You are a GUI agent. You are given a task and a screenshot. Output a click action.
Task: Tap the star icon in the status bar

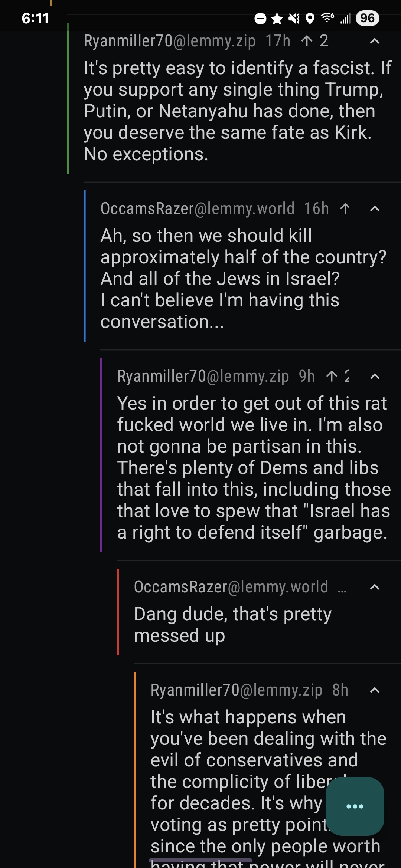pyautogui.click(x=277, y=18)
